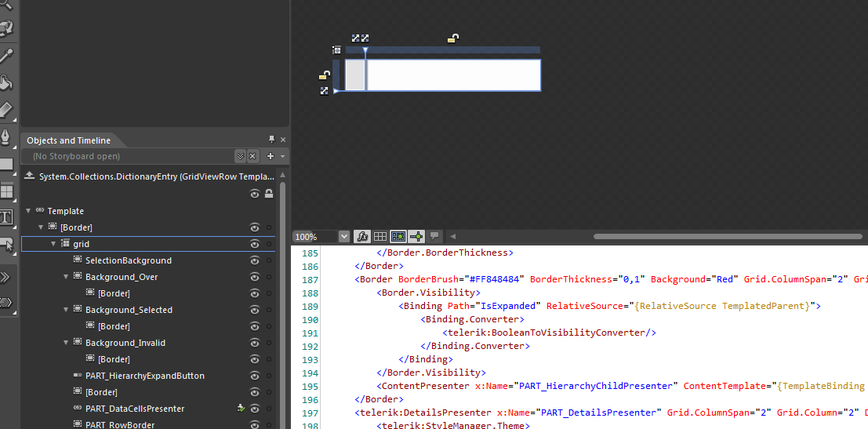
Task: Open the storyboard options arrow next to plus
Action: click(x=282, y=157)
